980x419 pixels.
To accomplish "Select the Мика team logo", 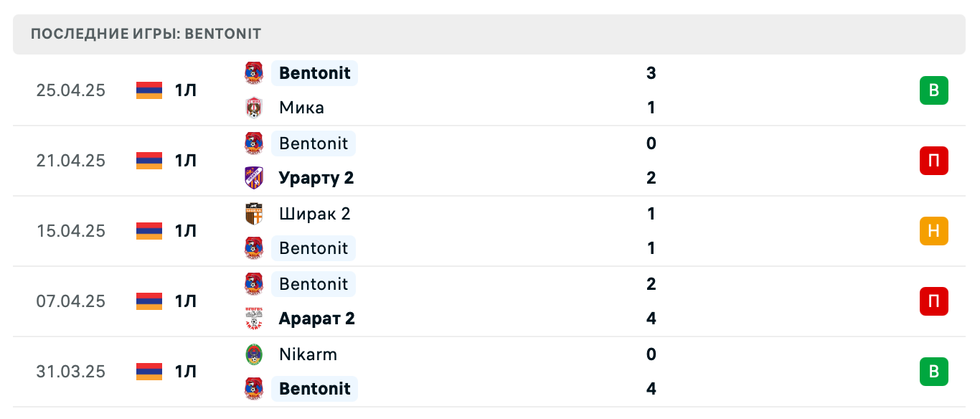I will coord(253,108).
